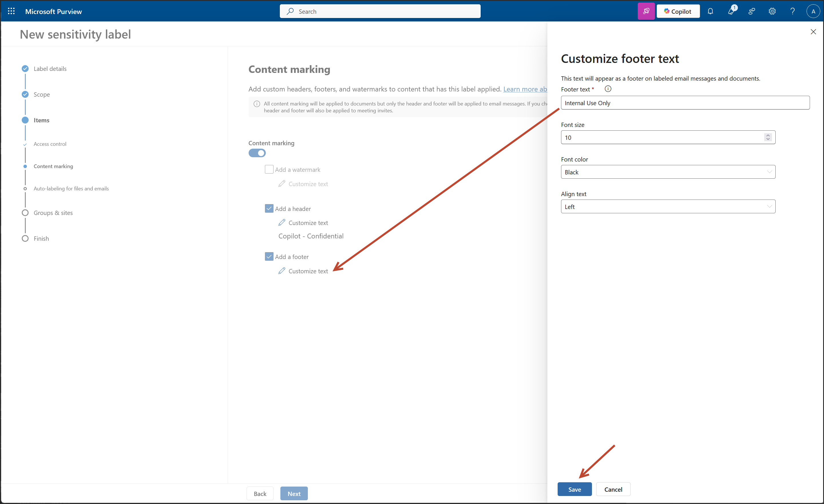
Task: Select the Access control step
Action: pos(50,144)
